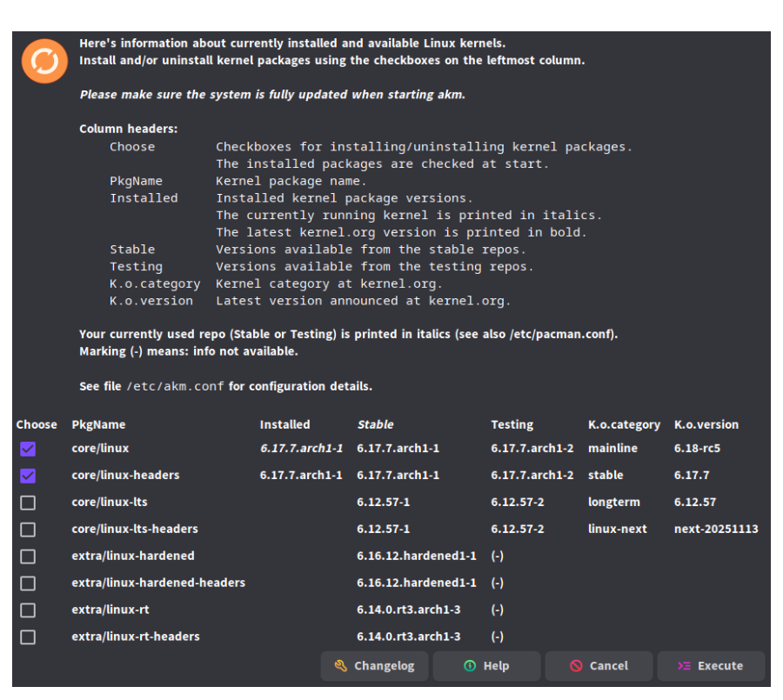Click the K.o.version column header

click(706, 425)
